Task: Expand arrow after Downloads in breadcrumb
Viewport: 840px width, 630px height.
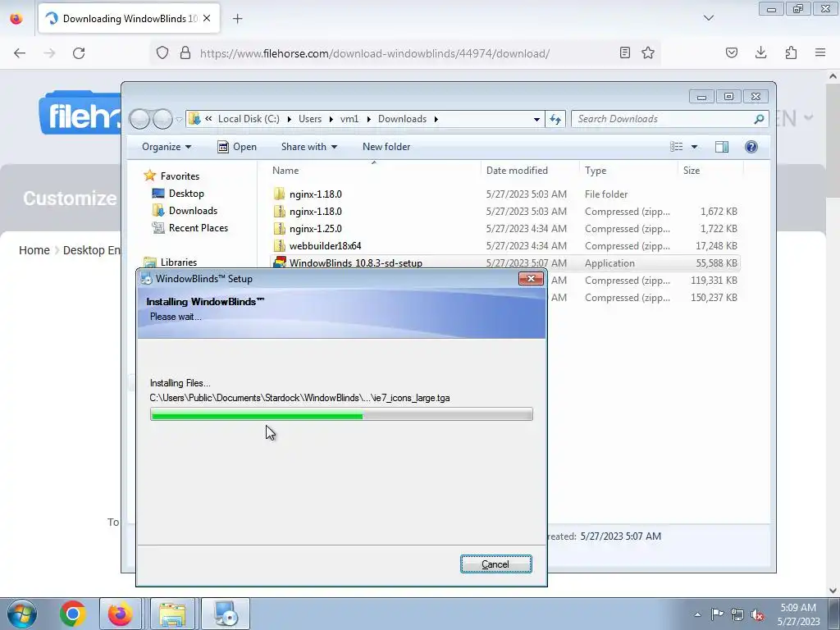Action: (436, 119)
